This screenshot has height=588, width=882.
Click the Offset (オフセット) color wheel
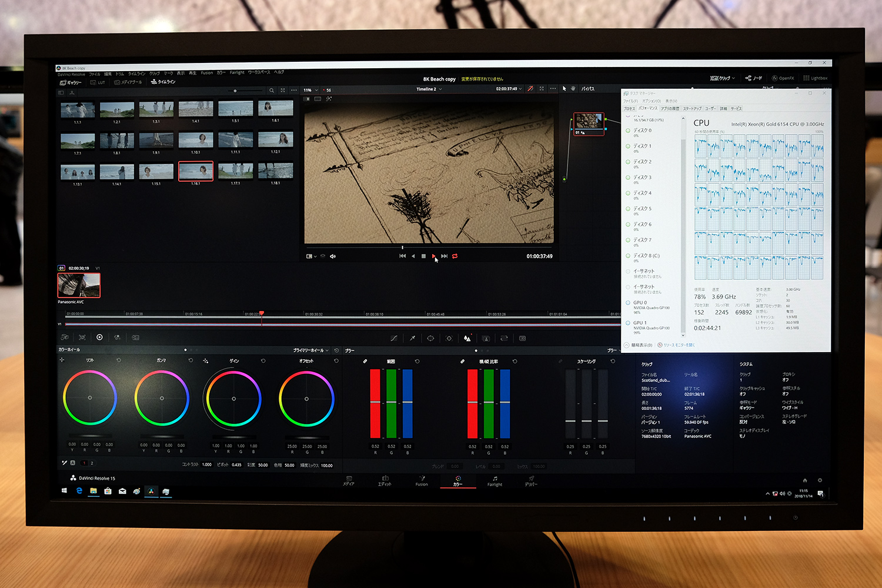[306, 399]
